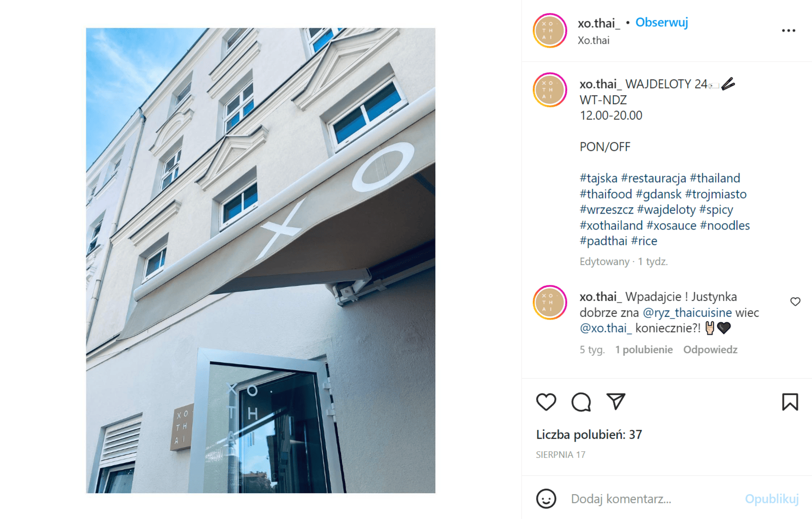The image size is (812, 519).
Task: Click the XO Thai building photo
Action: [260, 260]
